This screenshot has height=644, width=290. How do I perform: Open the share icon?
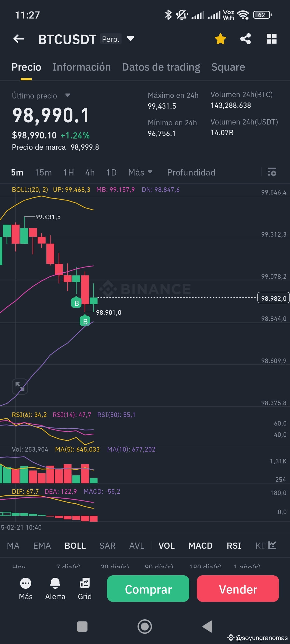(x=245, y=39)
